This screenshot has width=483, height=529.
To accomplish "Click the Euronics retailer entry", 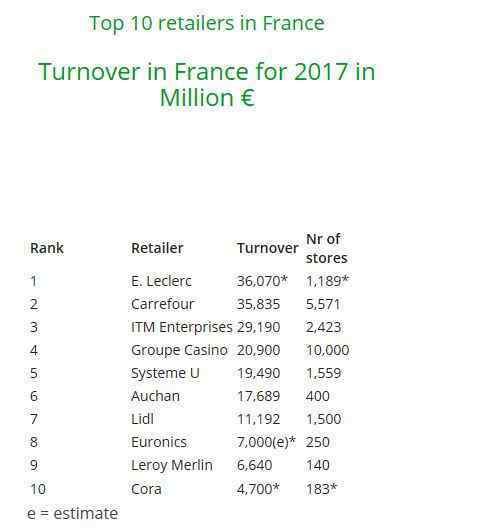I will click(159, 442).
